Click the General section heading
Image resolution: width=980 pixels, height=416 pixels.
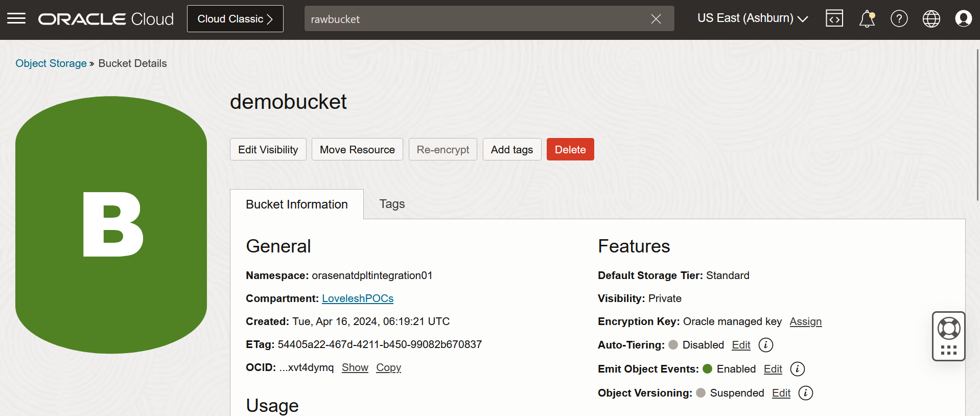tap(278, 246)
